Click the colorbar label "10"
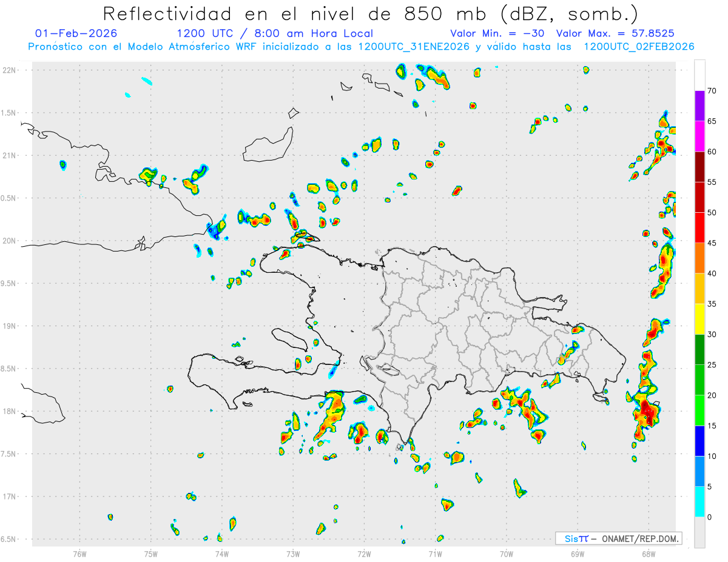Image resolution: width=728 pixels, height=562 pixels. pos(712,457)
